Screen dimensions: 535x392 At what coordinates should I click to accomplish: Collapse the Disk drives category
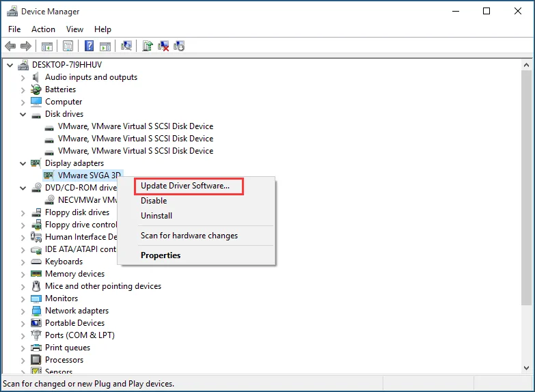[23, 114]
